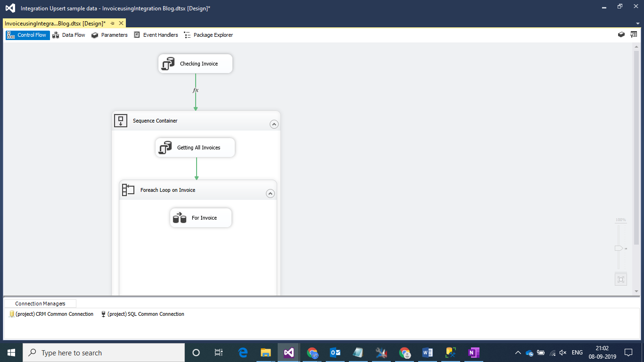
Task: Click the Type here to search box
Action: tap(104, 353)
